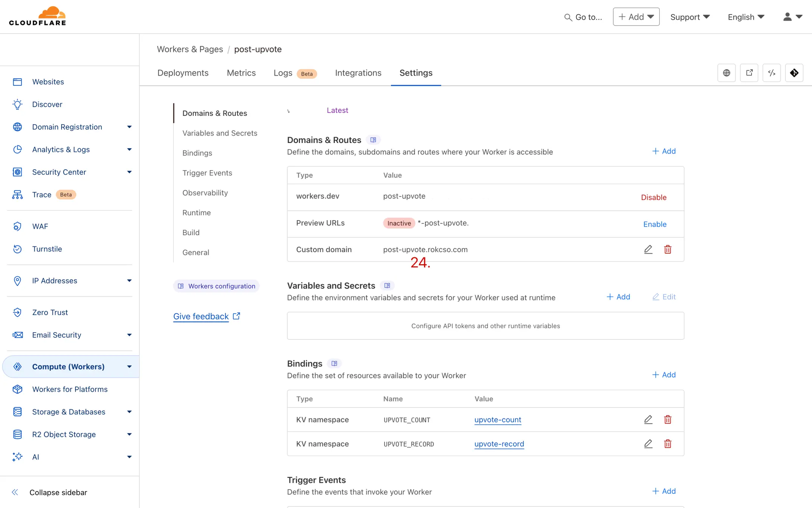Open Workers for Platforms
812x508 pixels.
[70, 389]
